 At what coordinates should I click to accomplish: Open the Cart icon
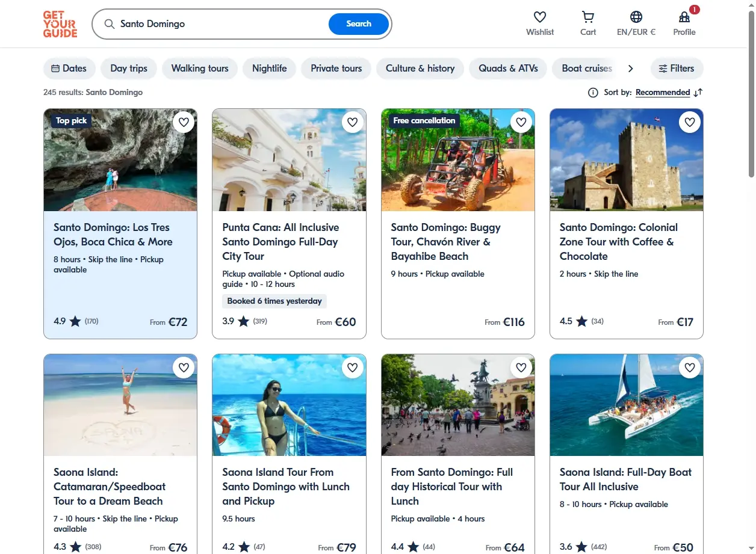(x=588, y=17)
